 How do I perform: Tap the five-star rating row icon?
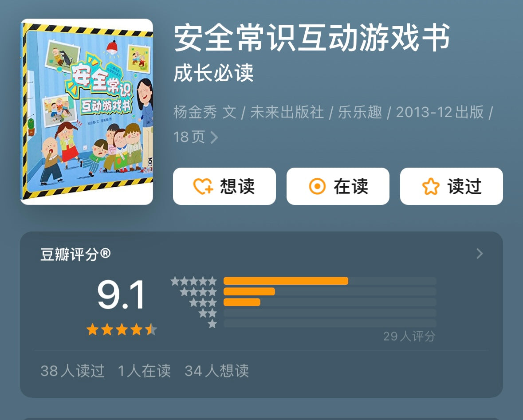pyautogui.click(x=193, y=281)
